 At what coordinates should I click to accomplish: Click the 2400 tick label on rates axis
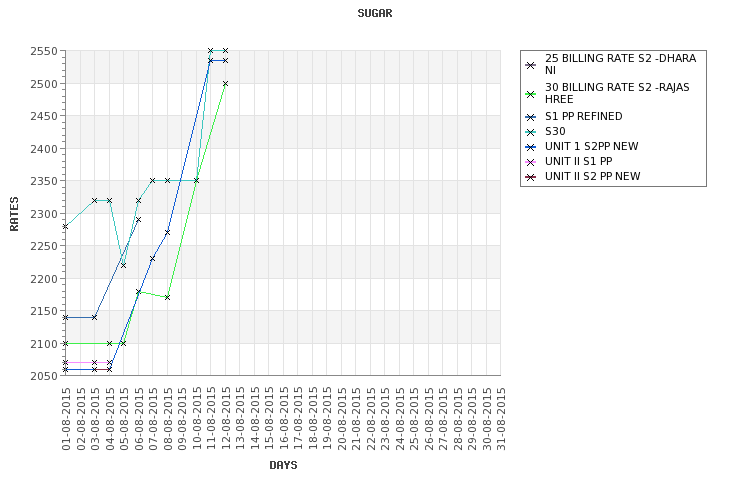pos(44,149)
